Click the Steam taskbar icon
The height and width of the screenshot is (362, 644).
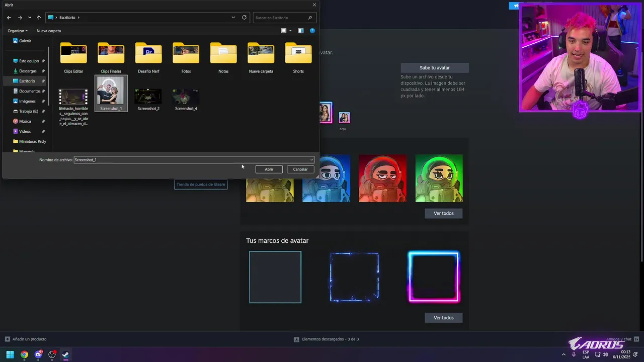pos(65,354)
